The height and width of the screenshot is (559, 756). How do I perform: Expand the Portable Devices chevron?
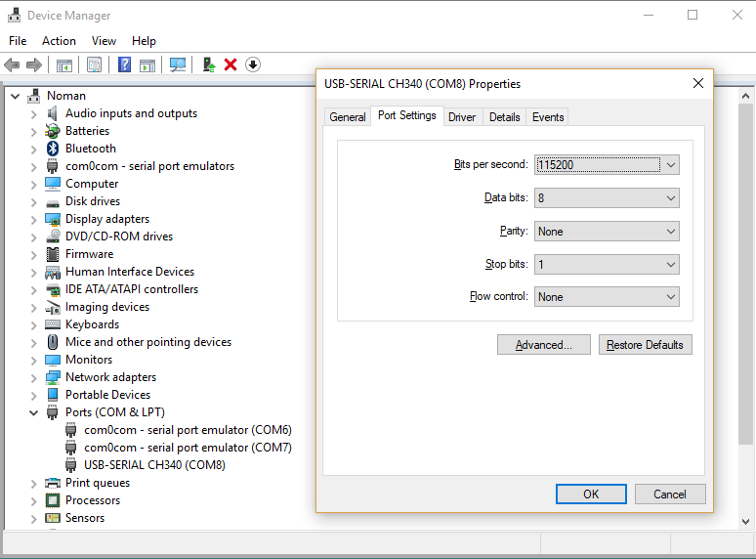[x=34, y=396]
